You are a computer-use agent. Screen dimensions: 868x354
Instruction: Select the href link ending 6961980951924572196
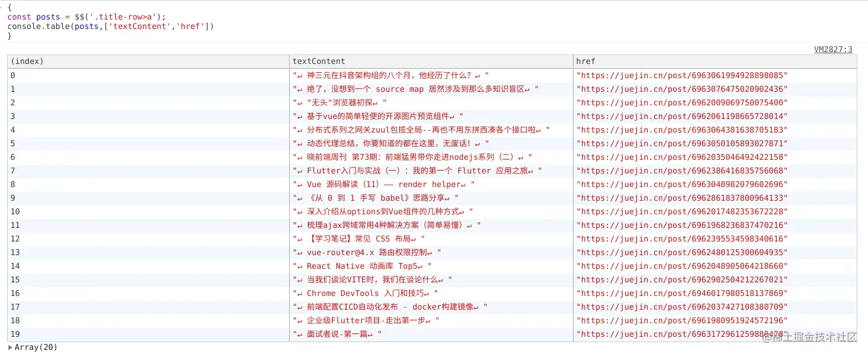[x=683, y=320]
